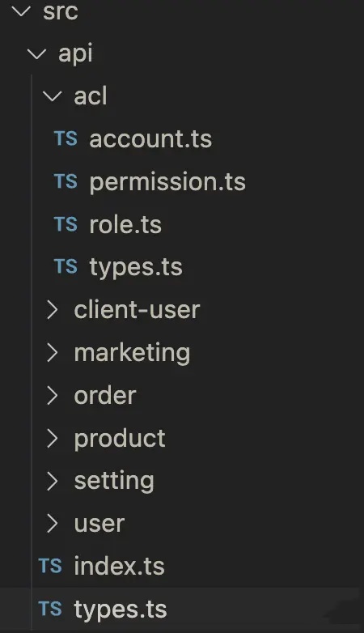The width and height of the screenshot is (364, 633).
Task: Expand the order folder arrow
Action: [52, 395]
